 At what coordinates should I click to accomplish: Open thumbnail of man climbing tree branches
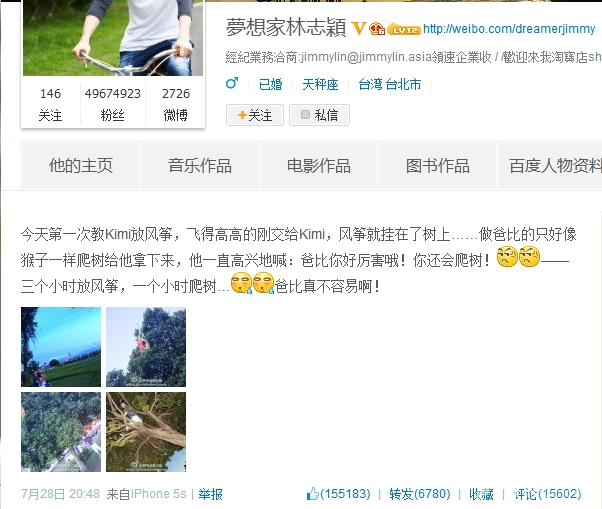146,432
